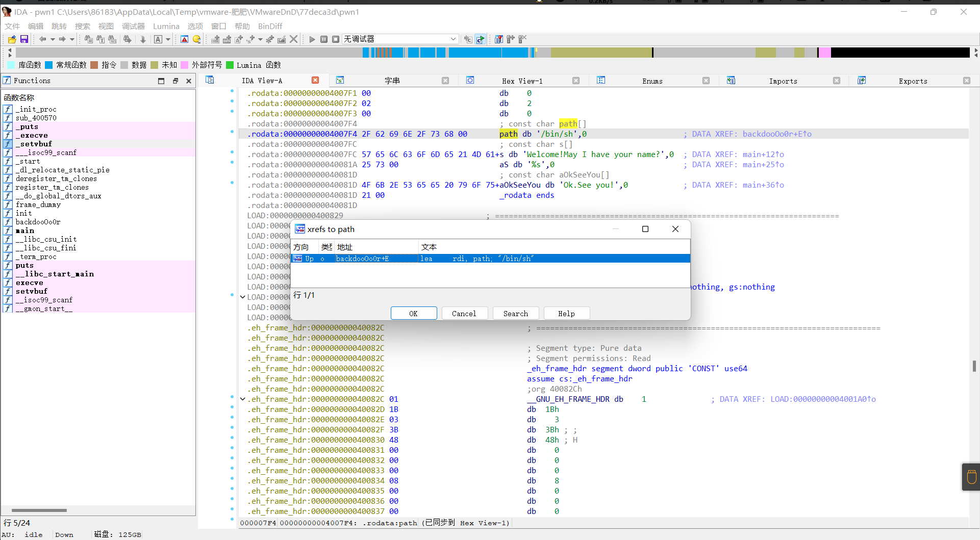This screenshot has height=540, width=980.
Task: Click the Start process play icon
Action: pyautogui.click(x=312, y=39)
